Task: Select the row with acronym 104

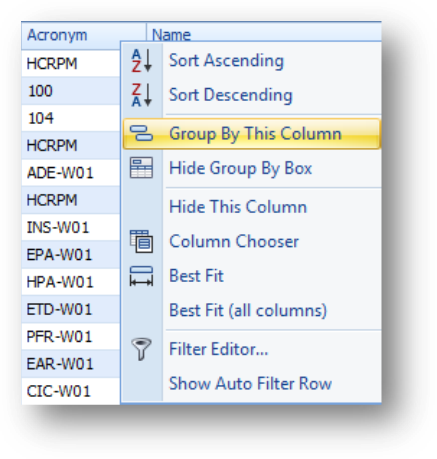Action: [71, 118]
